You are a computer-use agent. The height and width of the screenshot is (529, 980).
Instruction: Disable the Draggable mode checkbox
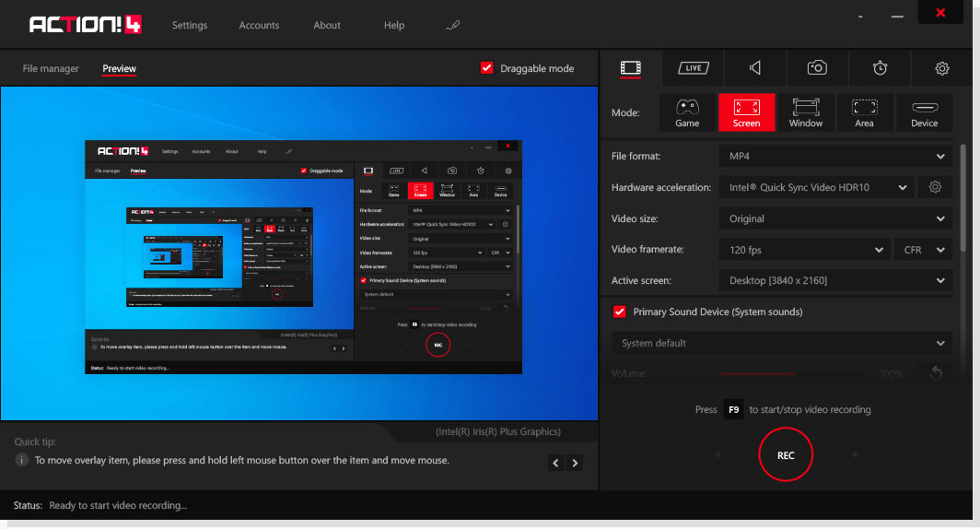coord(487,68)
